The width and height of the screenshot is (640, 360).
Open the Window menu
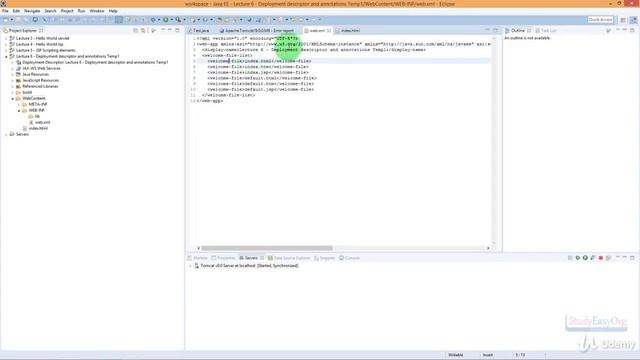[97, 11]
